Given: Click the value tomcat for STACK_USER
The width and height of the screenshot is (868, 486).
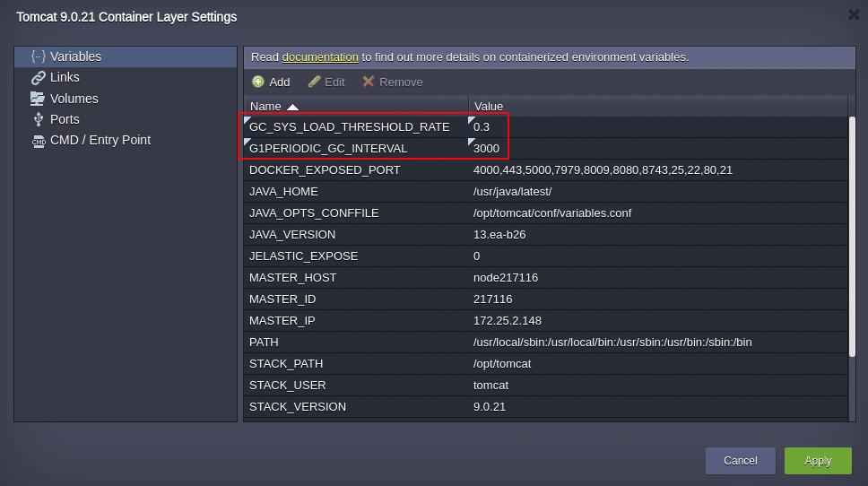Looking at the screenshot, I should [490, 386].
